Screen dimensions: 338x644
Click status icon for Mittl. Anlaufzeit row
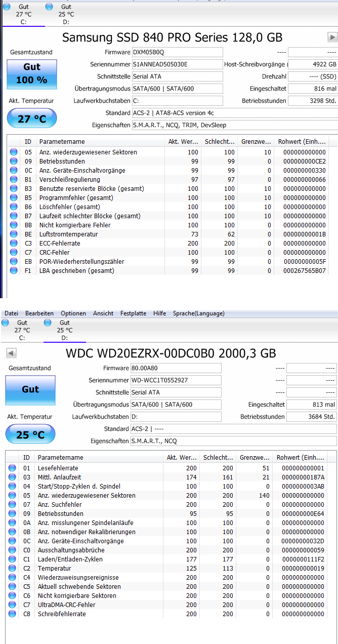(x=12, y=477)
